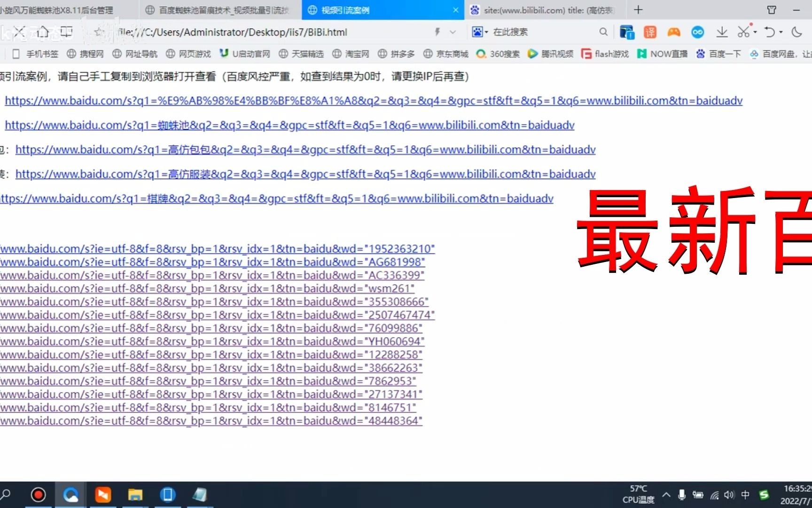The image size is (812, 508).
Task: Open the blue infinity extension icon
Action: click(698, 32)
